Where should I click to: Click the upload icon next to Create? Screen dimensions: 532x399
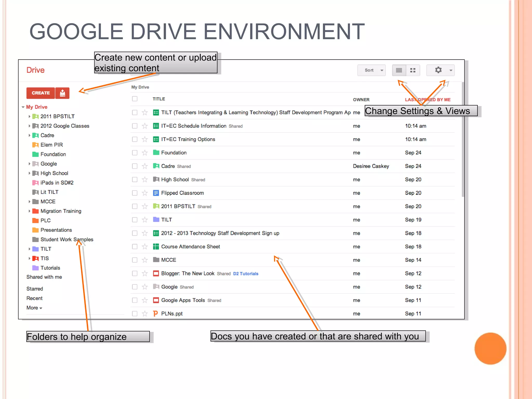point(62,93)
